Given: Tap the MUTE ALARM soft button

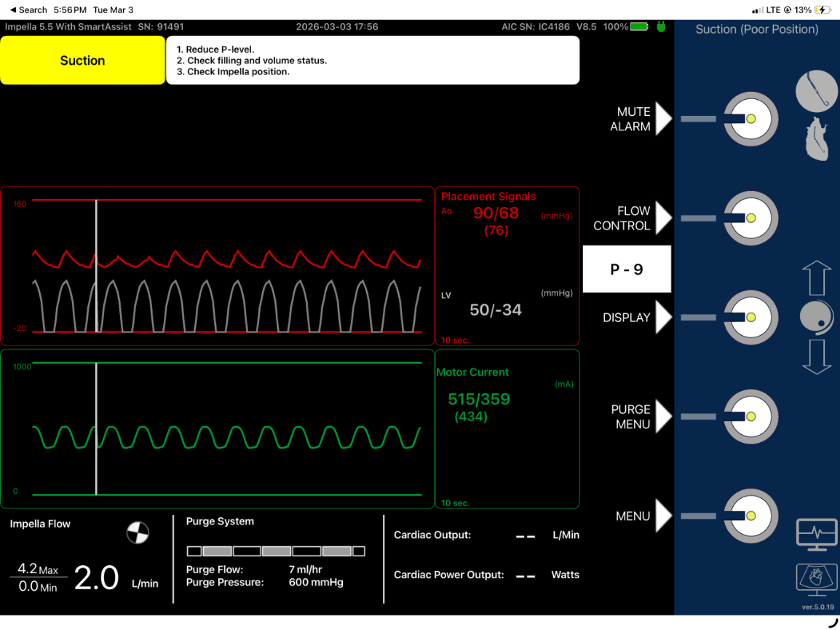Looking at the screenshot, I should [x=641, y=119].
